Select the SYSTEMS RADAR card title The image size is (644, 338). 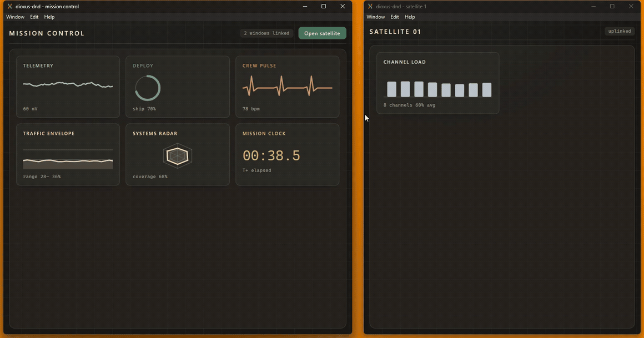click(155, 133)
